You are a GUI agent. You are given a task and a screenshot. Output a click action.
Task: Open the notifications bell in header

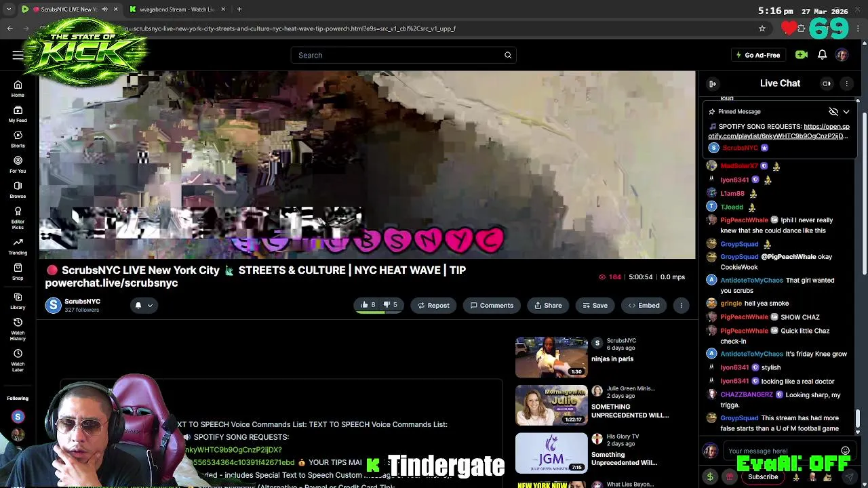[x=822, y=55]
